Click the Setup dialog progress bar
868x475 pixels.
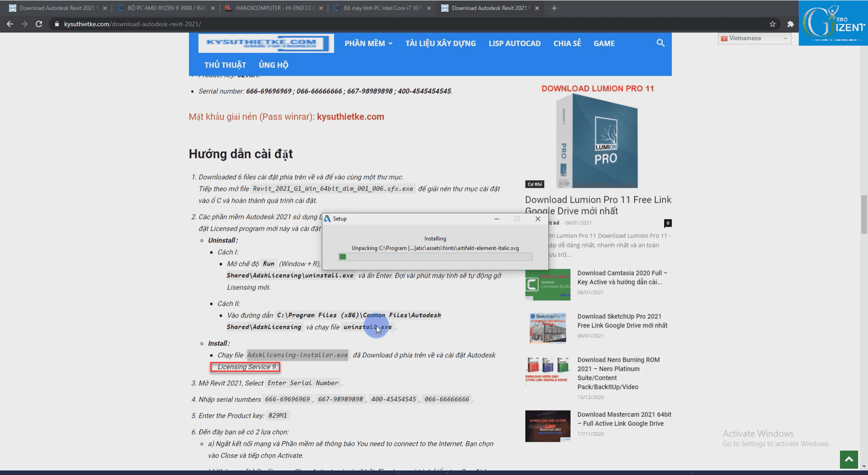pos(435,257)
